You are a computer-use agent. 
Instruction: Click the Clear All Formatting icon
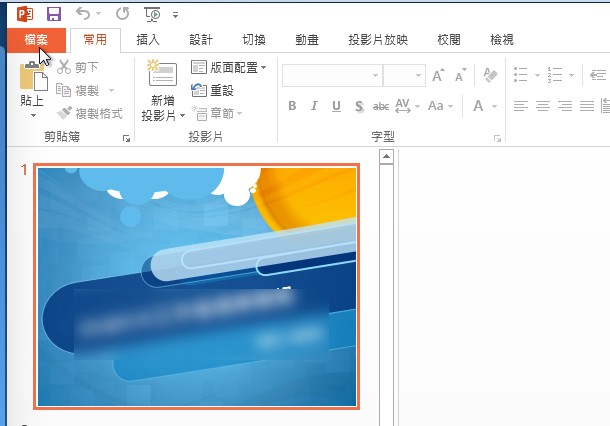[490, 75]
